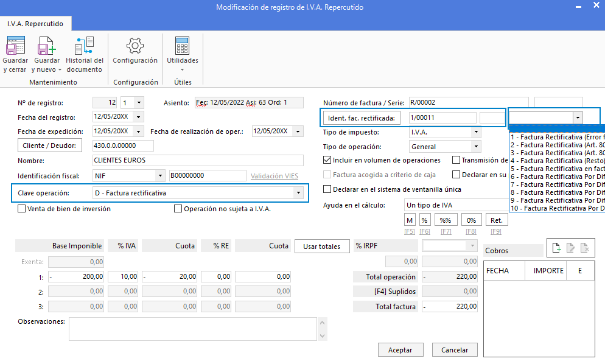
Task: Click the Número de factura field R/00002
Action: tap(469, 102)
